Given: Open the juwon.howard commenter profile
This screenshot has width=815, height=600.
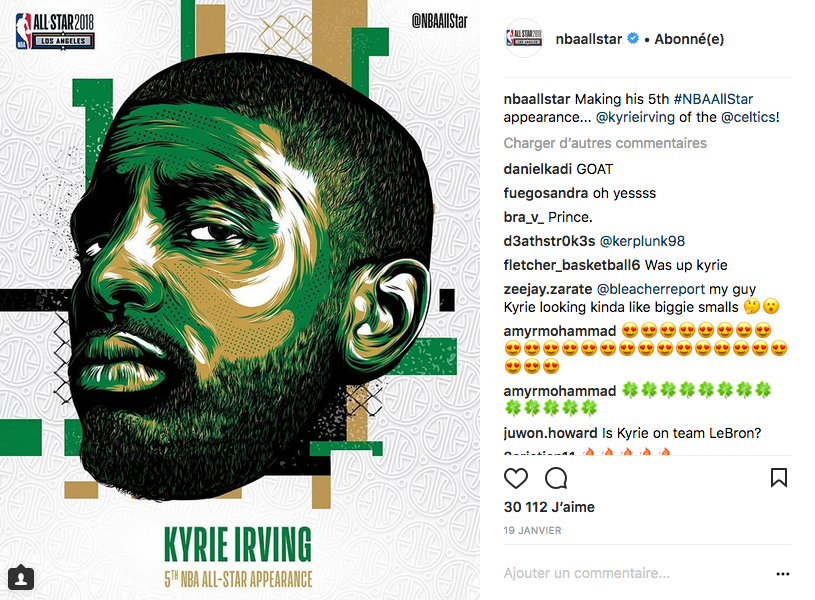Looking at the screenshot, I should pyautogui.click(x=550, y=433).
